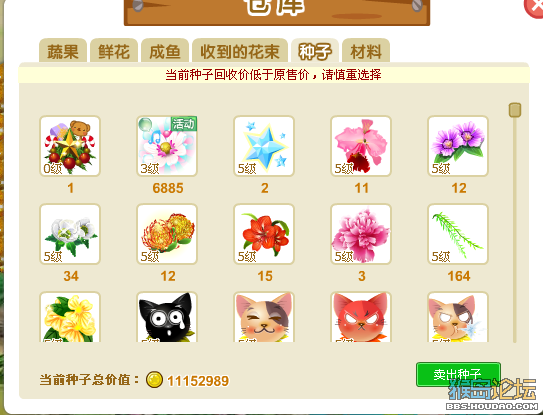Select the Christmas wreath seed with teddy bear
The width and height of the screenshot is (543, 415).
pos(70,146)
